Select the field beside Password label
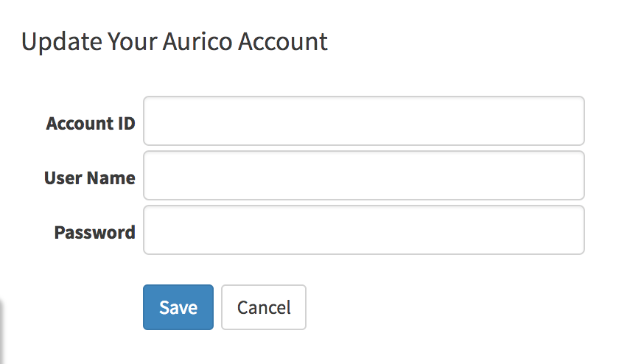 point(363,230)
